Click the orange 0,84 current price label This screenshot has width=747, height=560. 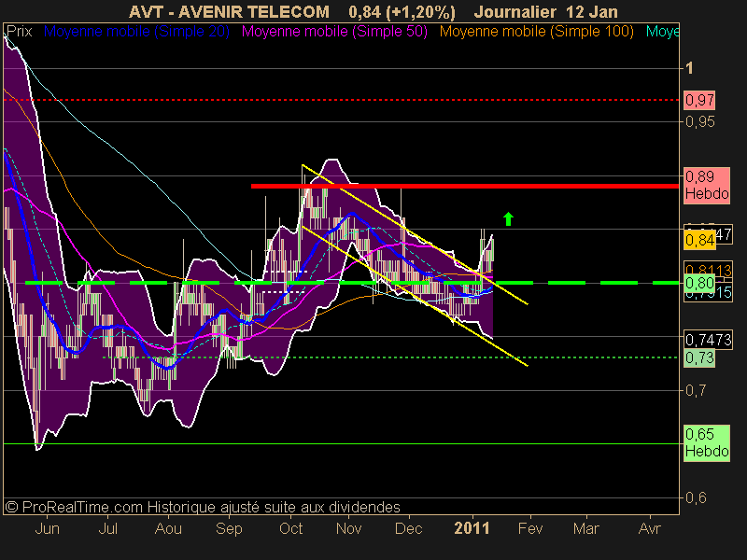699,241
